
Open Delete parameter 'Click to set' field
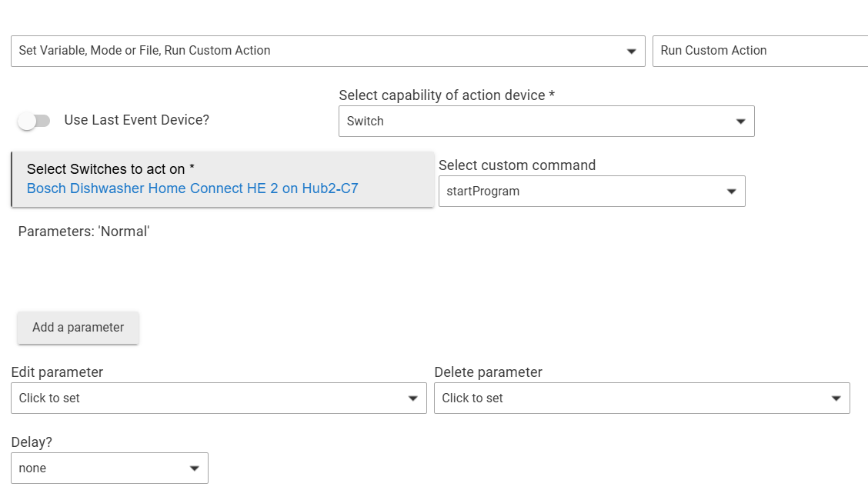coord(631,398)
